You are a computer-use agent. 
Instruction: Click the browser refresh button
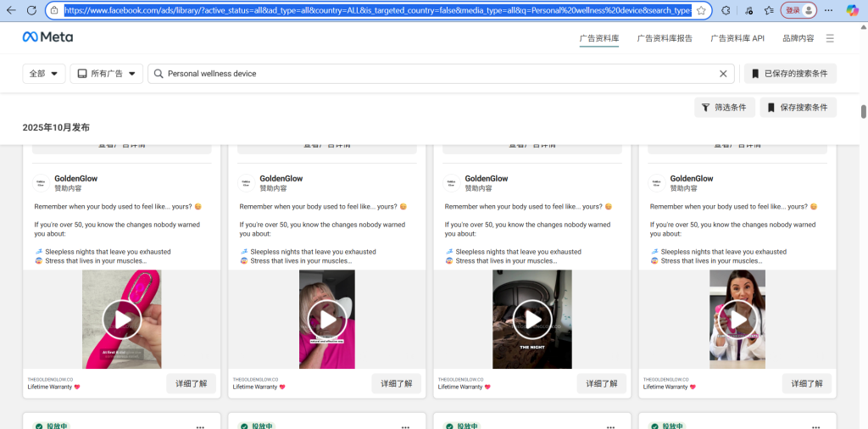pos(31,10)
